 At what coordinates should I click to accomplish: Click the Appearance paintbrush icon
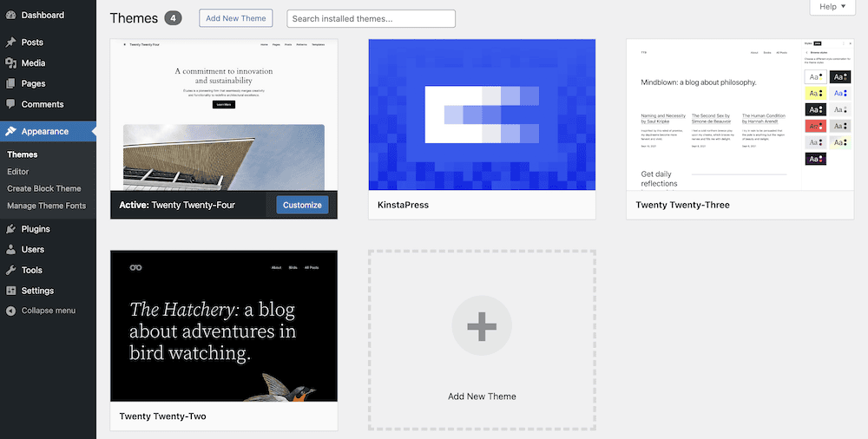coord(10,131)
